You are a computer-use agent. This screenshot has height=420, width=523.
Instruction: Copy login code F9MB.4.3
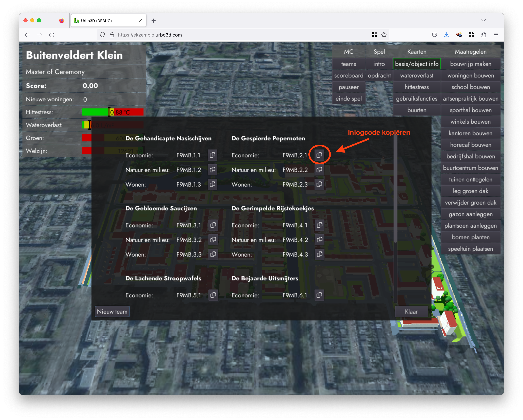320,254
